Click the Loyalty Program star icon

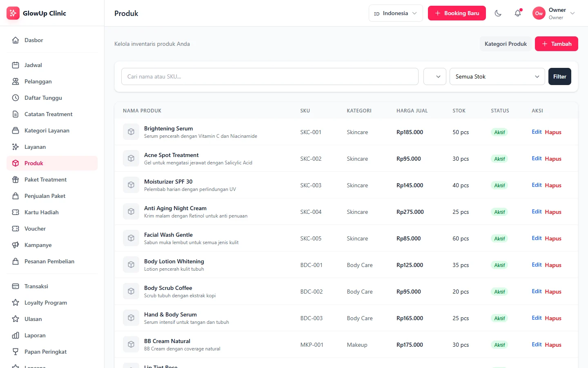(x=16, y=303)
